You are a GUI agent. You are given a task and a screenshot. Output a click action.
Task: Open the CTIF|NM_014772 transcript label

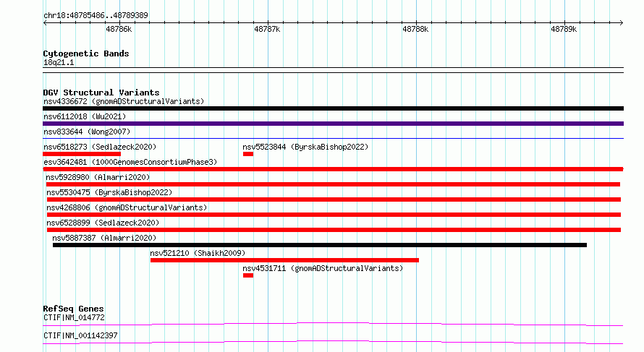tap(74, 317)
